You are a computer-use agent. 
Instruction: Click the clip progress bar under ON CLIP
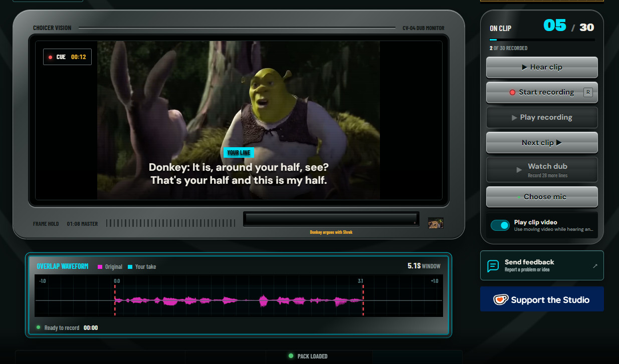click(x=542, y=40)
